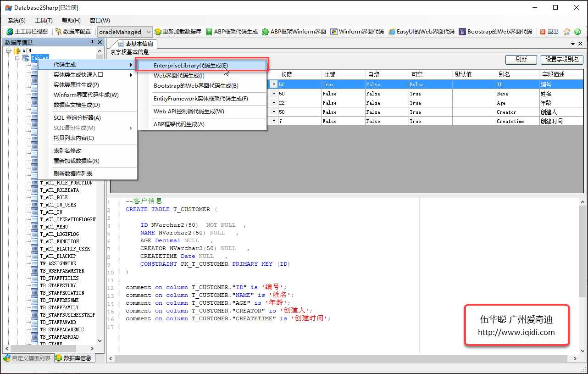Choose 数据库文档生成(D) from context menu

pos(88,105)
